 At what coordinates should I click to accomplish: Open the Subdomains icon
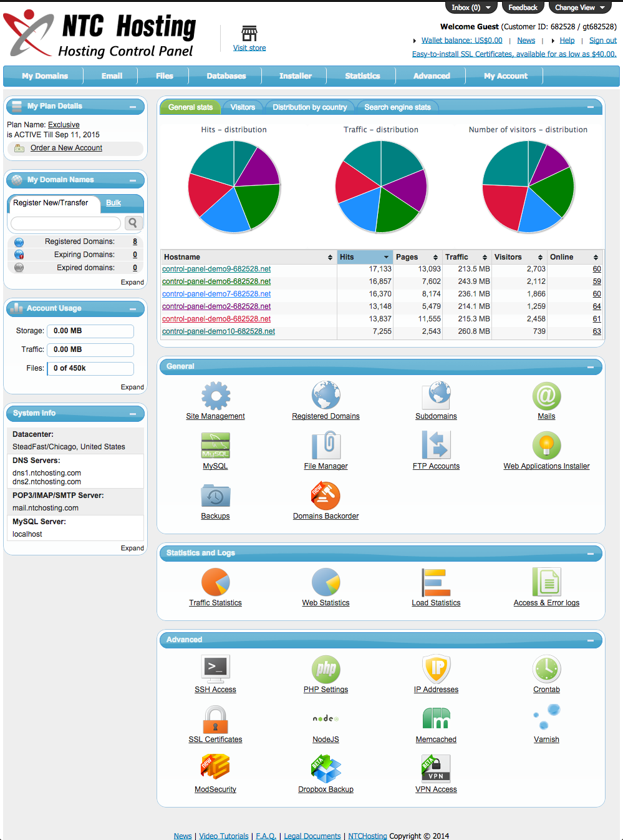pos(437,396)
